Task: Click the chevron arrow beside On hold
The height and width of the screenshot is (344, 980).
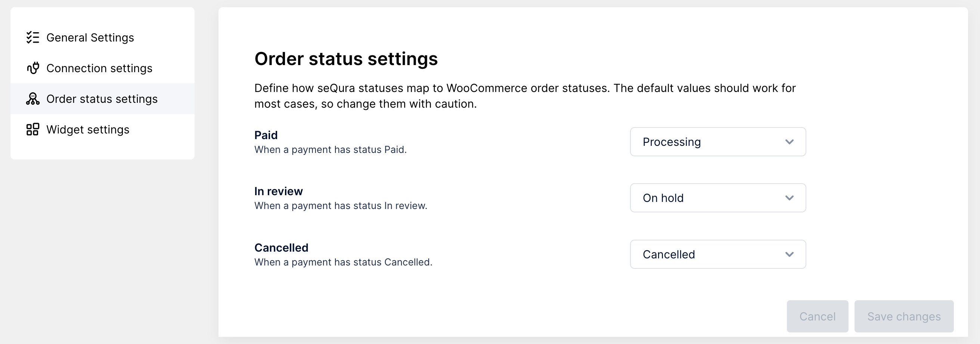Action: [790, 198]
